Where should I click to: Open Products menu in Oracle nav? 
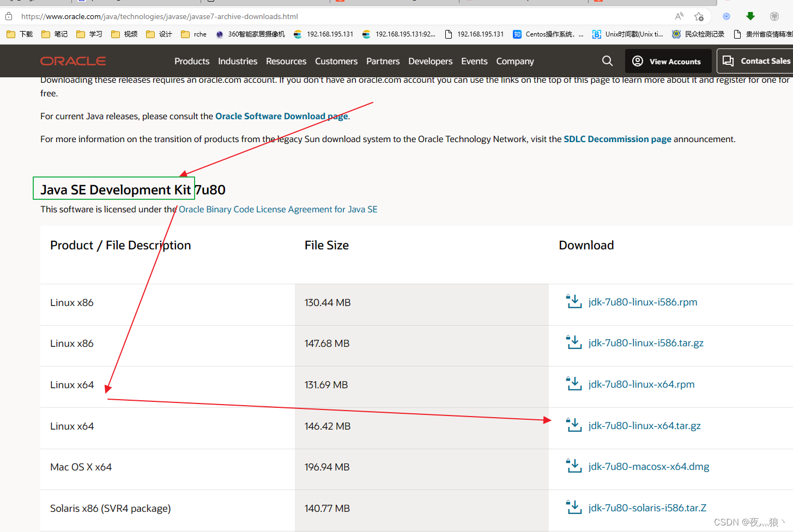click(x=192, y=61)
